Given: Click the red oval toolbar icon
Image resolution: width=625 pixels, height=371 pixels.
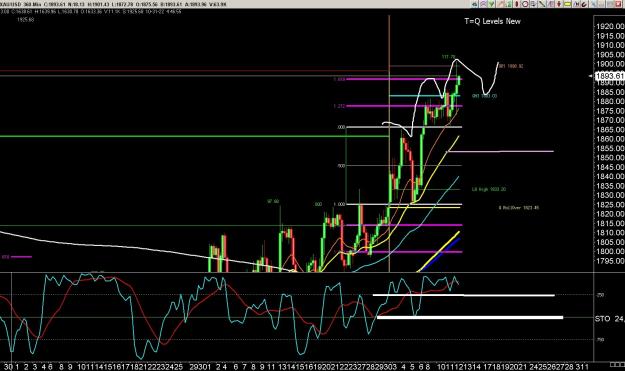Looking at the screenshot, I should 517,4.
